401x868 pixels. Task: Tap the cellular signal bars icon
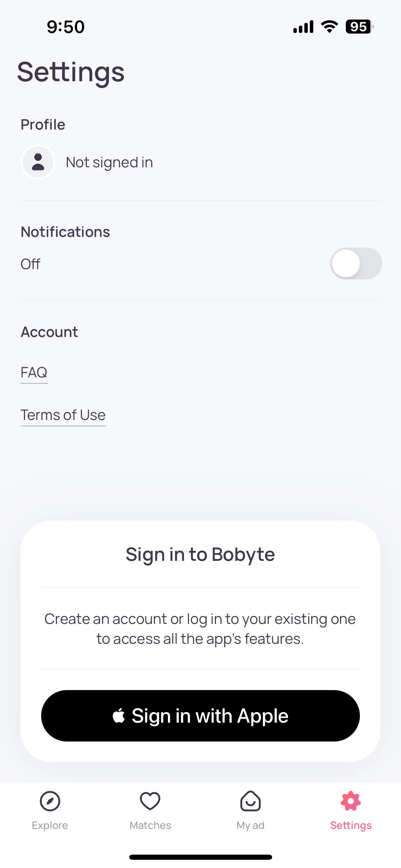click(x=303, y=27)
